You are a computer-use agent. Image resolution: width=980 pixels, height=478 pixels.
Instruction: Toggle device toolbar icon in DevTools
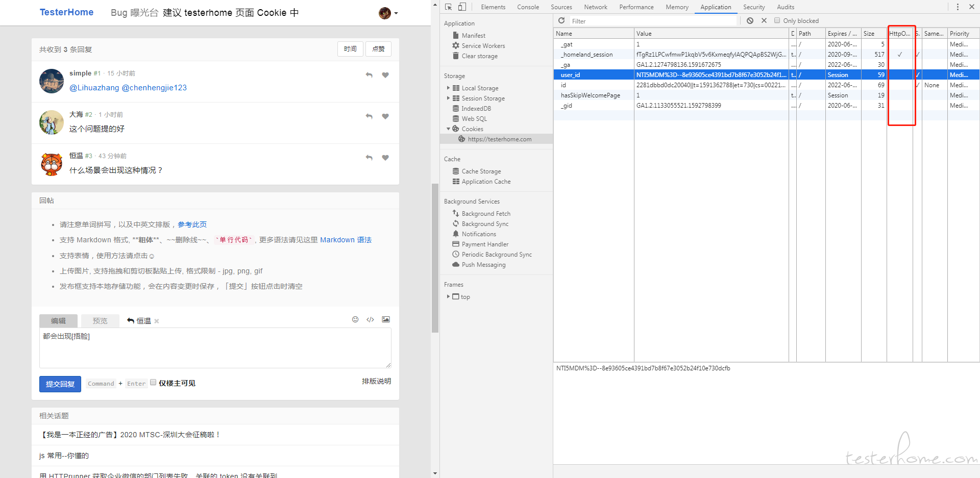point(462,7)
